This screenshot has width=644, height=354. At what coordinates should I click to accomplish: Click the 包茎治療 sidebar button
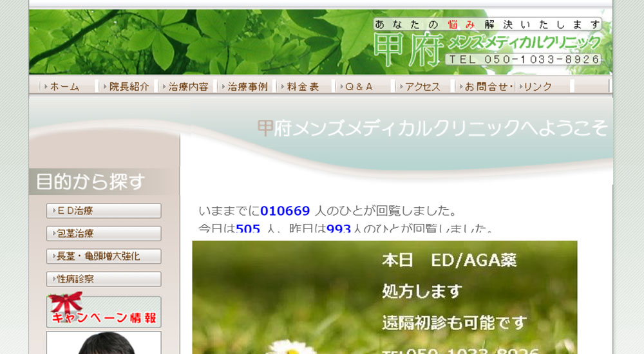pyautogui.click(x=104, y=233)
